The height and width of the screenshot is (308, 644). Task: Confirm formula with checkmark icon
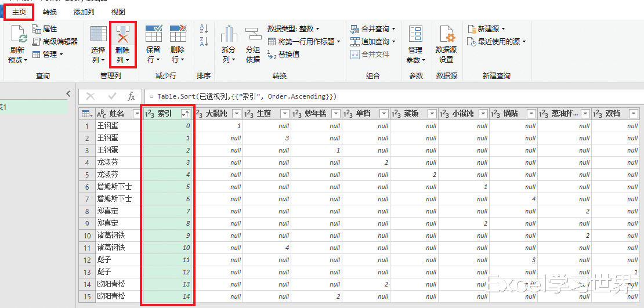tap(112, 96)
